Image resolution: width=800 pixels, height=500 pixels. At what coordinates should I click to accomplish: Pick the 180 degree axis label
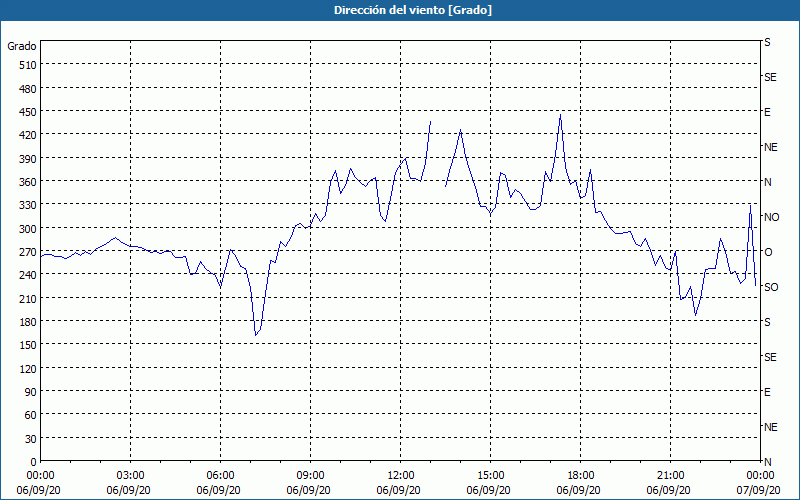pyautogui.click(x=28, y=322)
